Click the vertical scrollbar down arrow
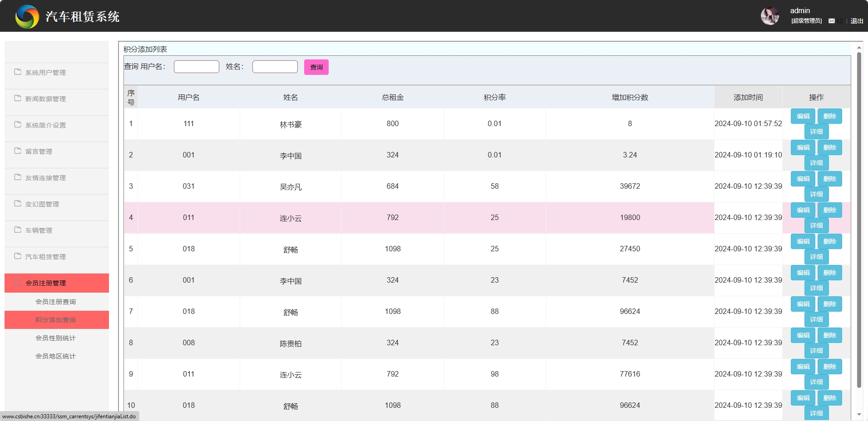Viewport: 868px width, 421px height. point(859,414)
